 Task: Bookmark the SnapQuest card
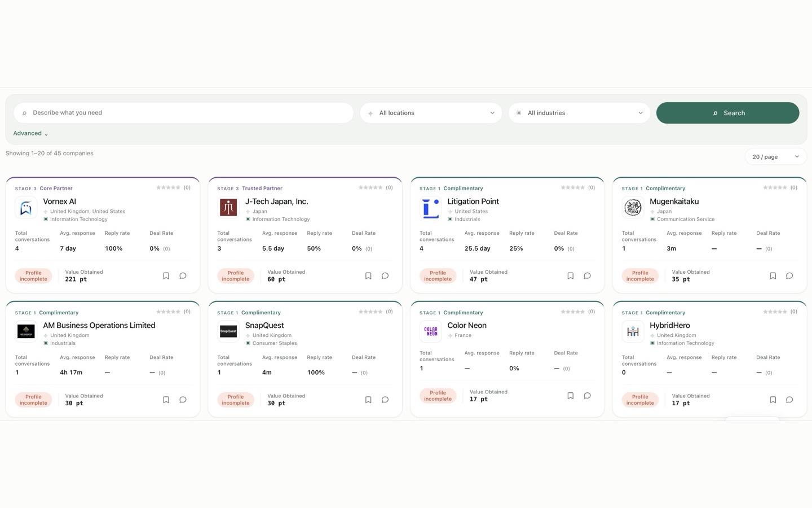point(368,400)
